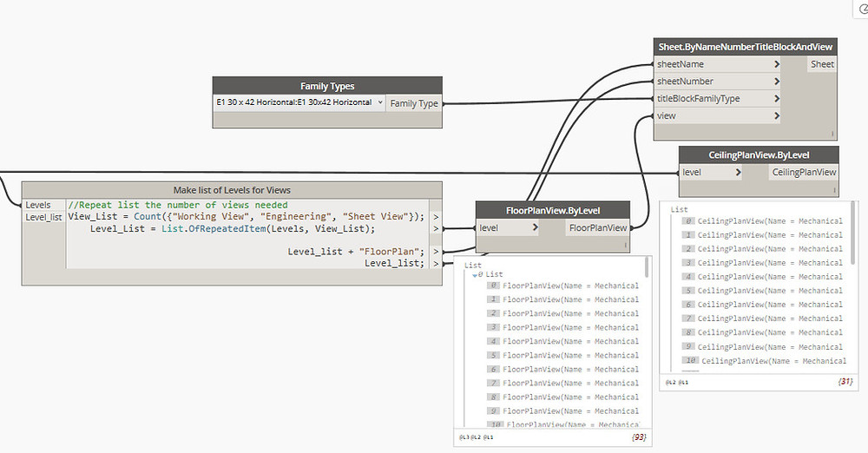Select CeilingPlanView preview item index 9
The image size is (868, 453).
pyautogui.click(x=762, y=346)
